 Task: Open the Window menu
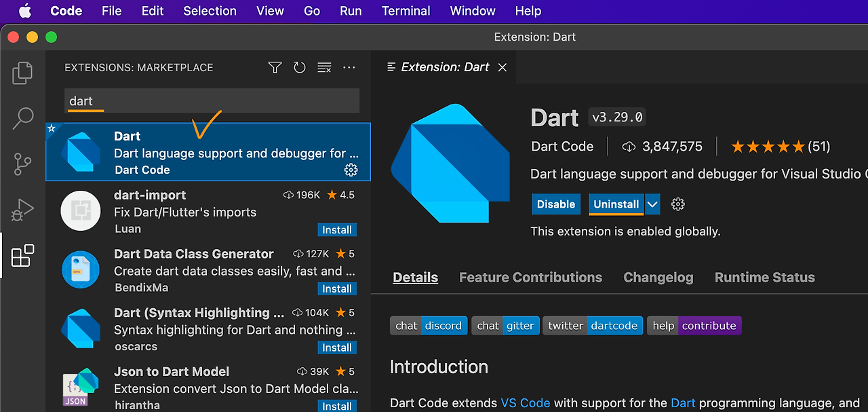pyautogui.click(x=473, y=11)
